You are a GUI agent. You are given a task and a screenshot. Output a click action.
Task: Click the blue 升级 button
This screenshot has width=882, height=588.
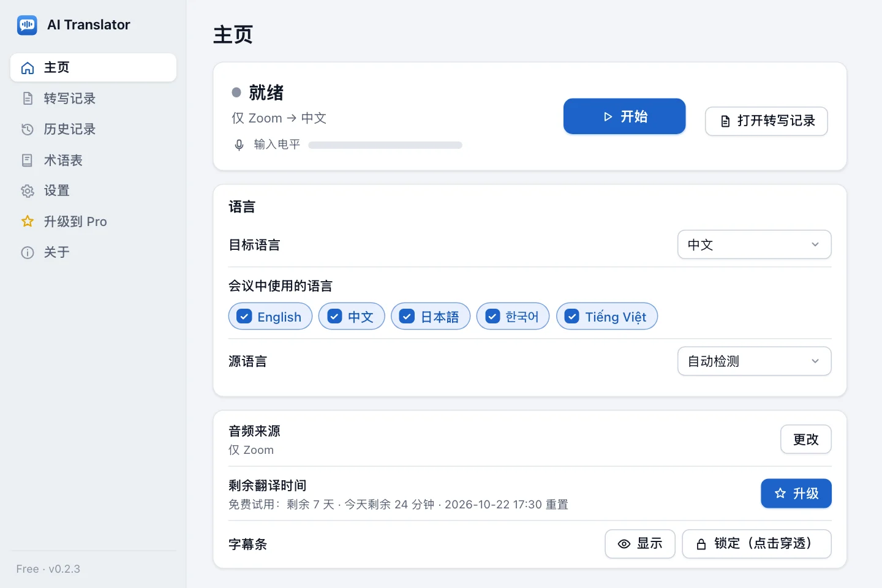(796, 493)
